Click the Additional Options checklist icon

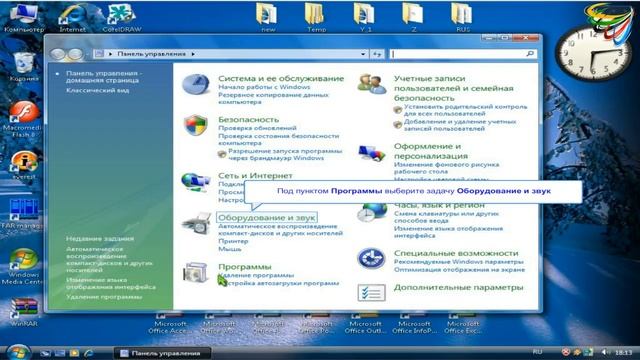click(371, 293)
